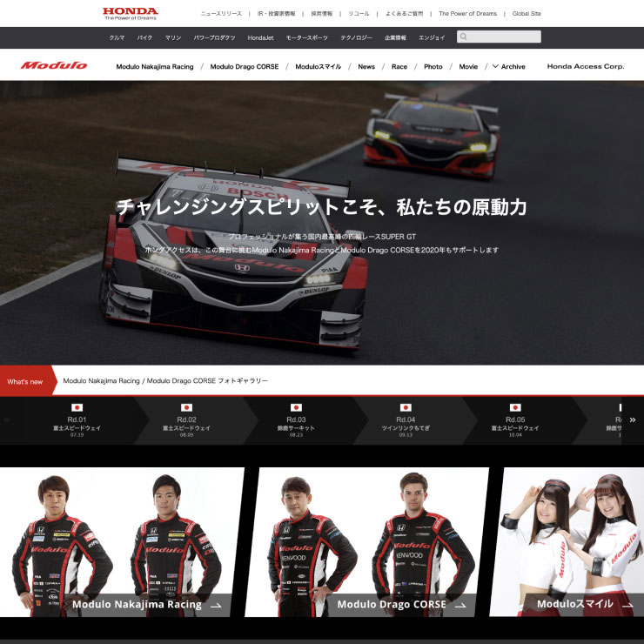
Task: Expand the Archive dropdown menu
Action: [x=509, y=66]
